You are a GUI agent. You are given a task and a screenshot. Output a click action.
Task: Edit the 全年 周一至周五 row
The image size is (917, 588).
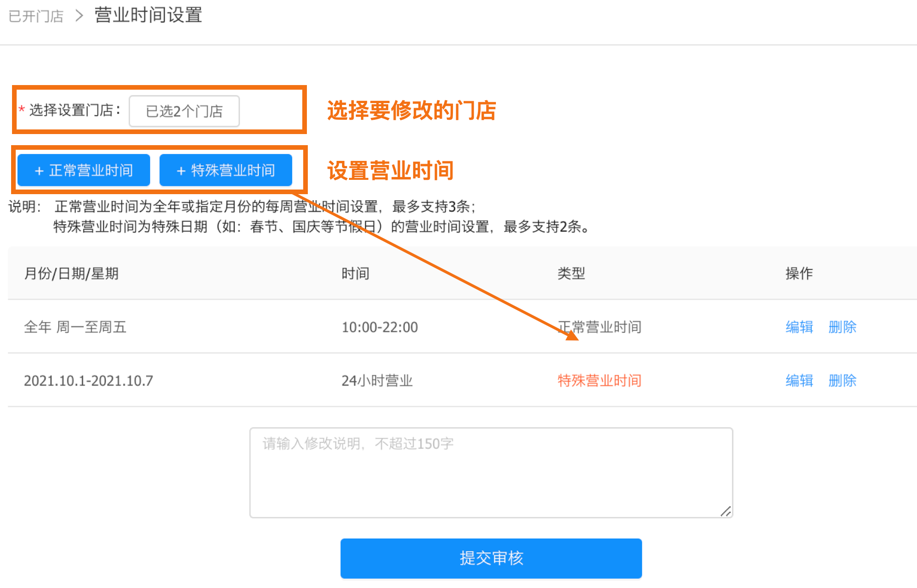point(799,327)
